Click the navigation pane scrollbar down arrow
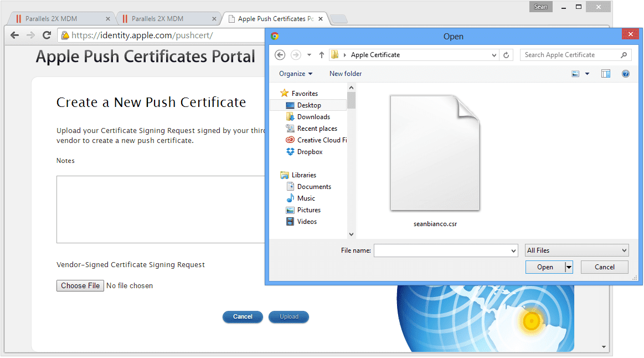Image resolution: width=644 pixels, height=358 pixels. tap(351, 234)
